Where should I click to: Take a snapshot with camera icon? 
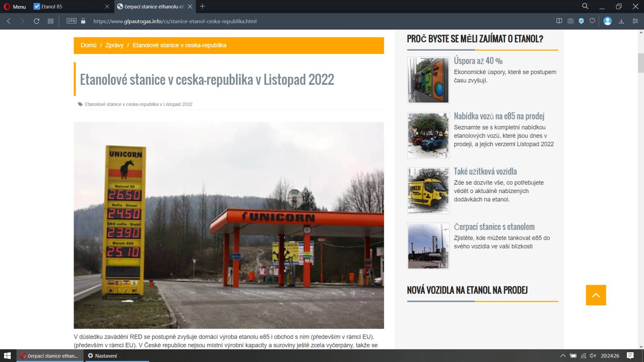tap(570, 21)
